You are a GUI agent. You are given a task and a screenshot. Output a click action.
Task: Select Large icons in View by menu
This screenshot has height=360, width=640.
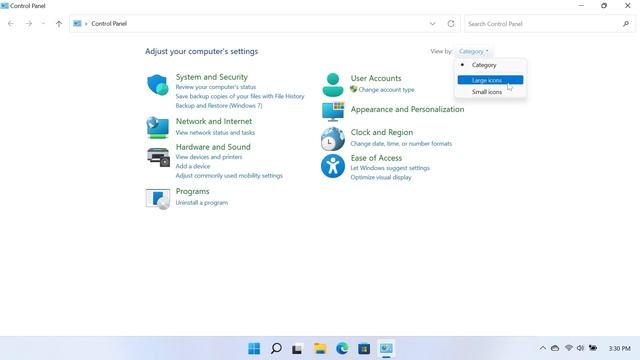[491, 80]
